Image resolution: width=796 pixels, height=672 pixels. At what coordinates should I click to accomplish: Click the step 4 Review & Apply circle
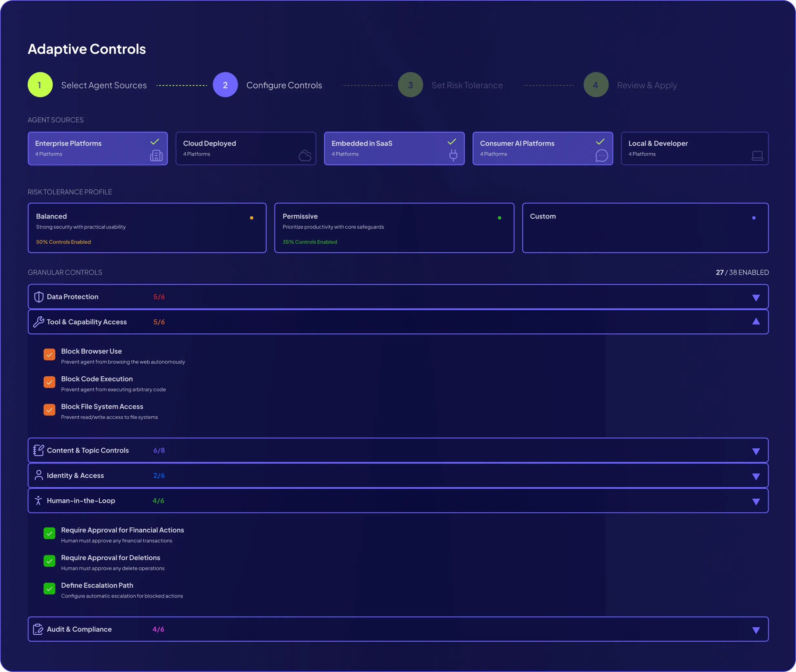[596, 85]
